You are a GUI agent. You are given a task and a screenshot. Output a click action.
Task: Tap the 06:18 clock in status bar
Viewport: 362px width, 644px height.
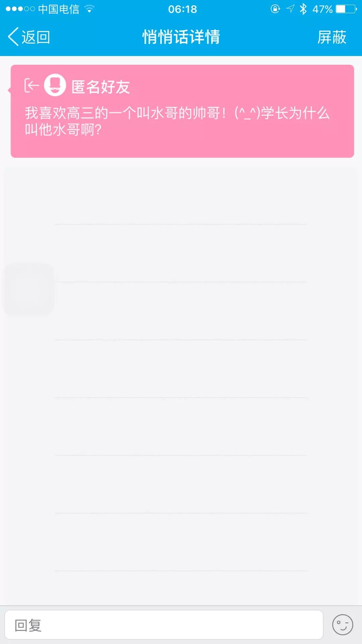point(182,9)
